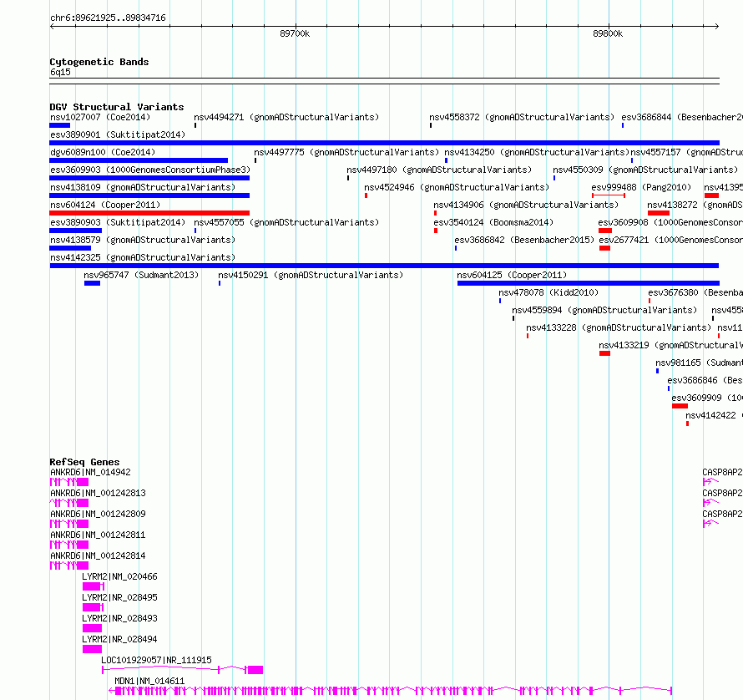Click the blue bar under nsv4142325

[x=384, y=266]
